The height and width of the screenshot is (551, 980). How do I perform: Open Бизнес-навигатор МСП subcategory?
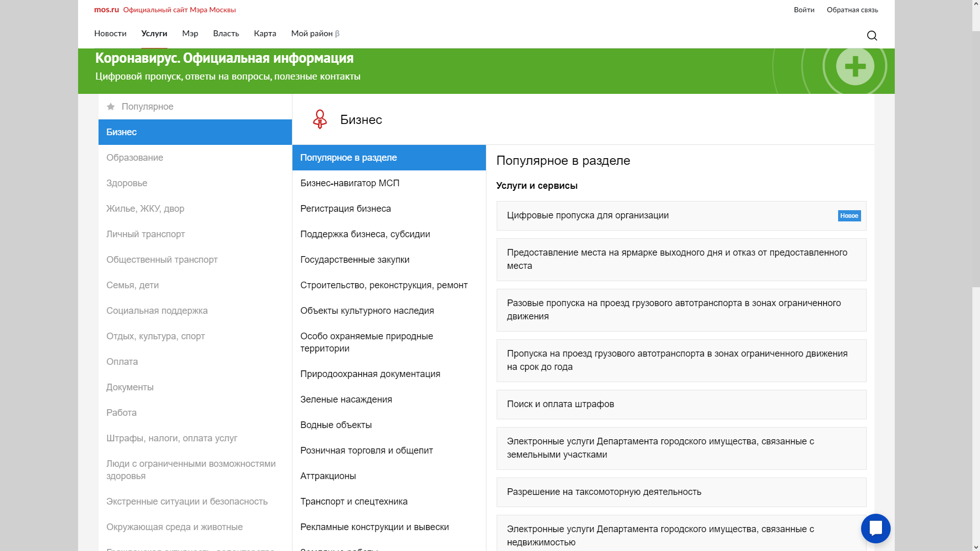(389, 183)
